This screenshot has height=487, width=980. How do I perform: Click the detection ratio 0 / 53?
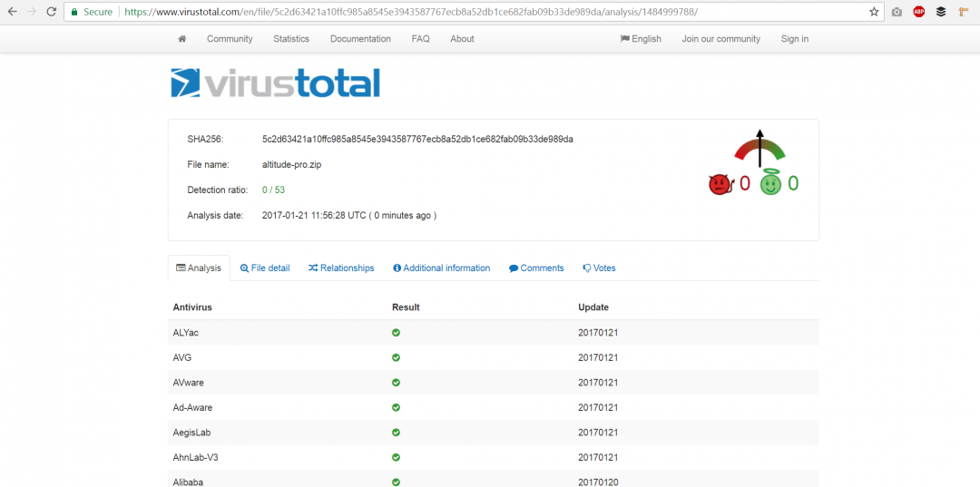tap(274, 190)
